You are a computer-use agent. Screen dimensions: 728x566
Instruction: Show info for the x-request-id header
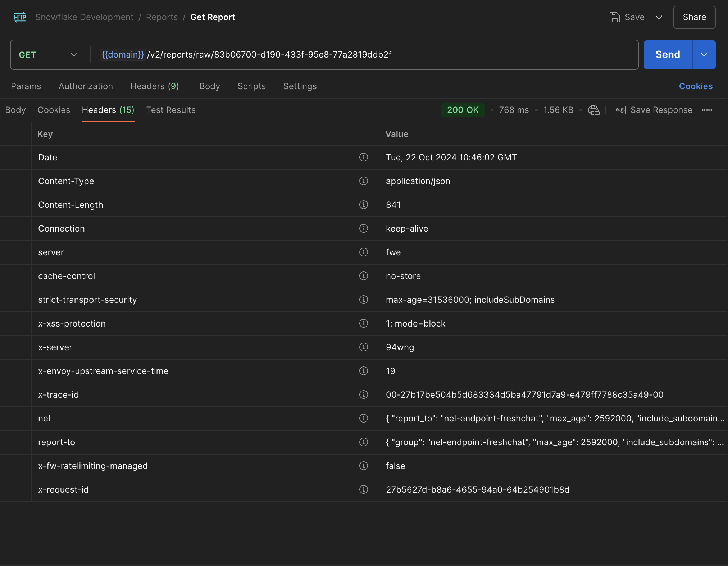coord(364,489)
